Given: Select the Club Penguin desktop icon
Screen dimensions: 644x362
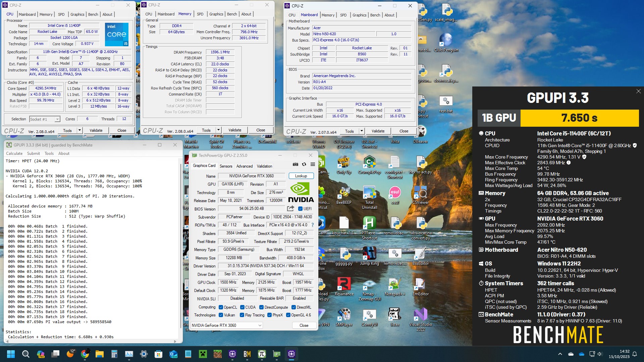Looking at the screenshot, I should click(446, 43).
